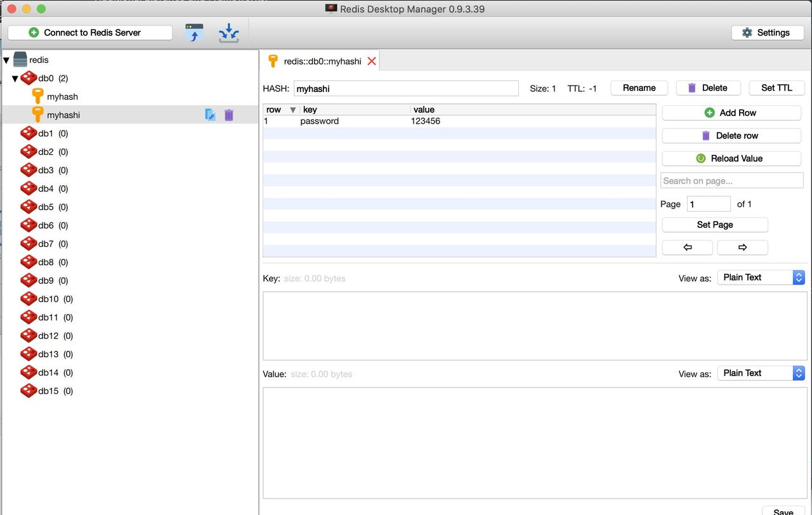This screenshot has width=812, height=515.
Task: Click the Add Row button
Action: click(731, 113)
